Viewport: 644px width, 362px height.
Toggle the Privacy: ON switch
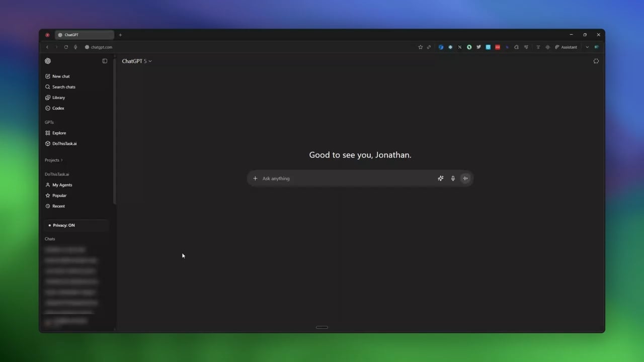tap(76, 225)
